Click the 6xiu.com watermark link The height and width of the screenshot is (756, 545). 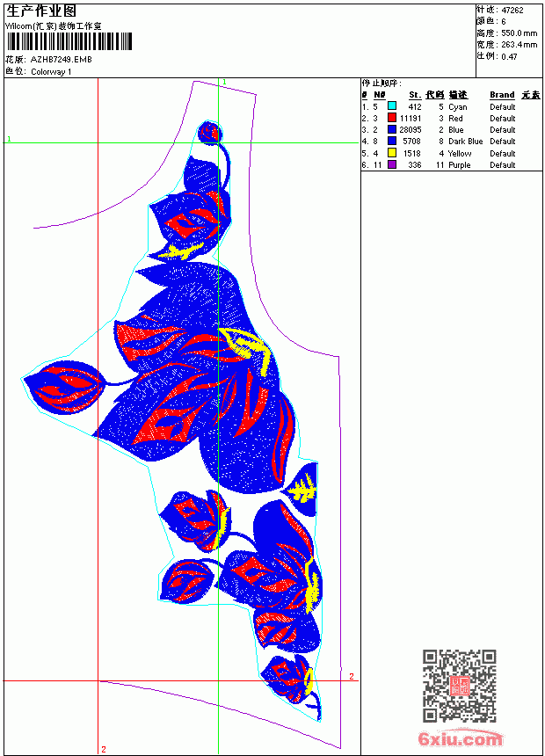[460, 738]
